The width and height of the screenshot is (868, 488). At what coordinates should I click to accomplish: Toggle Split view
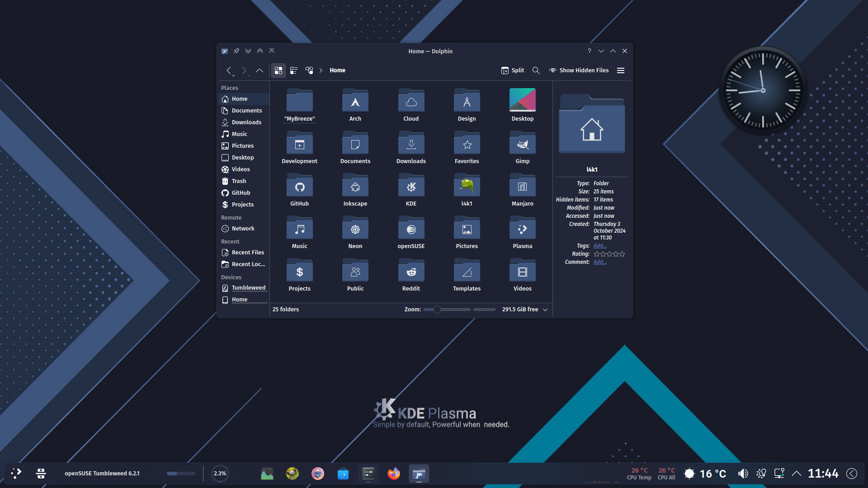coord(513,70)
